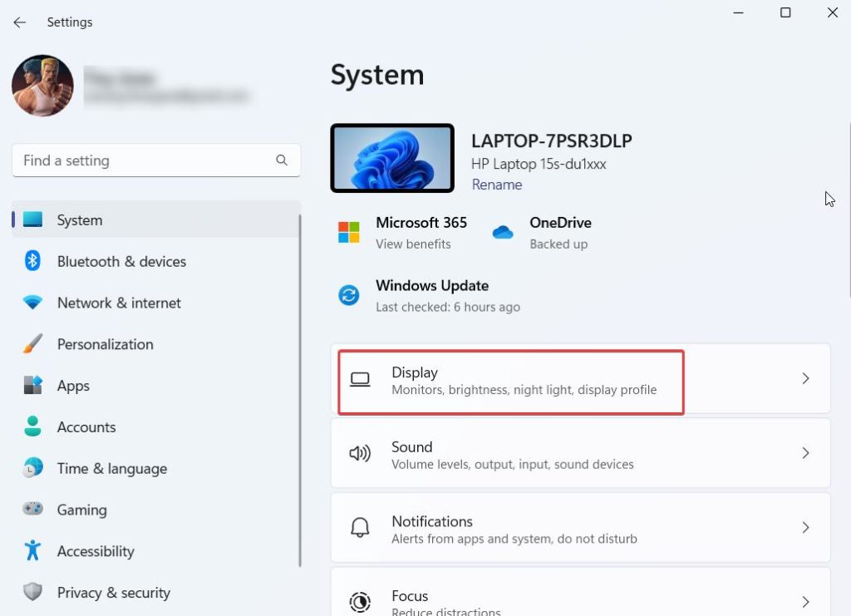Expand Display with its chevron arrow
Viewport: 851px width, 616px height.
point(805,379)
